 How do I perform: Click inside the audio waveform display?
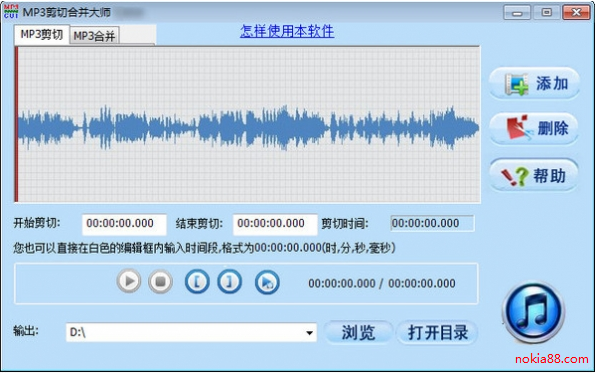click(x=247, y=124)
